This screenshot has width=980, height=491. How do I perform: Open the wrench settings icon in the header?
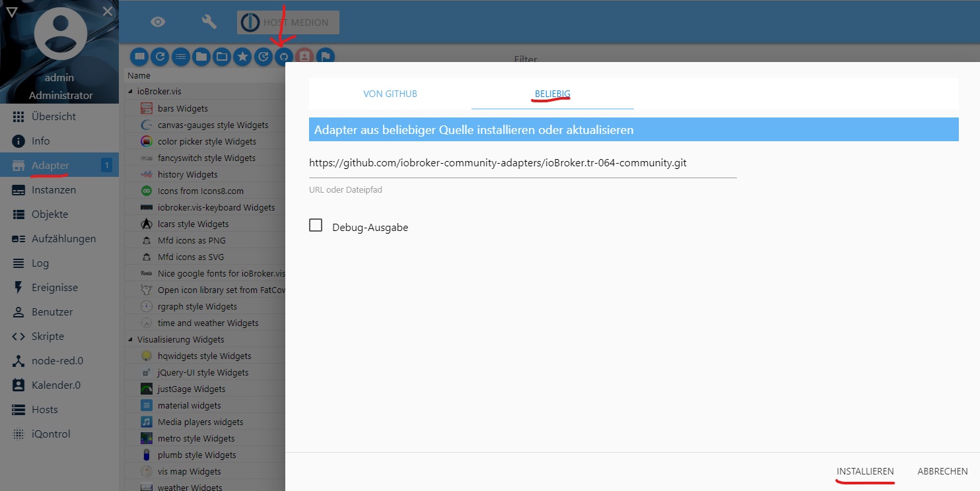pos(209,21)
